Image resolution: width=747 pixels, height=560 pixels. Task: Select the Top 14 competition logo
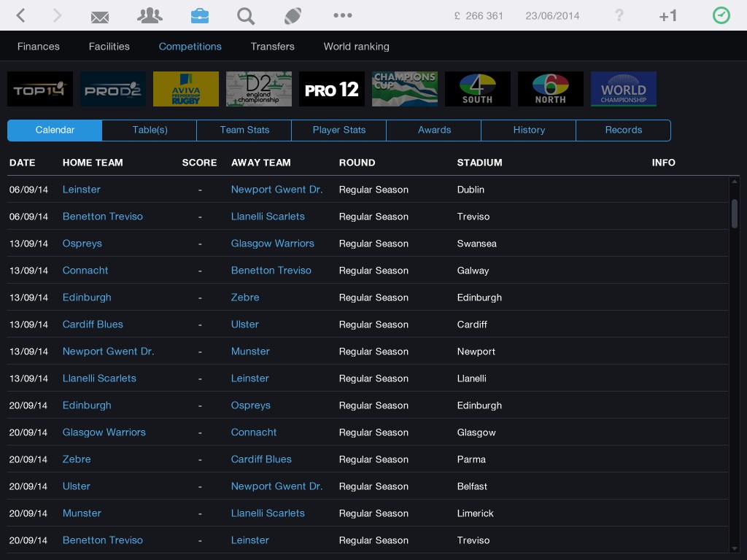click(40, 89)
